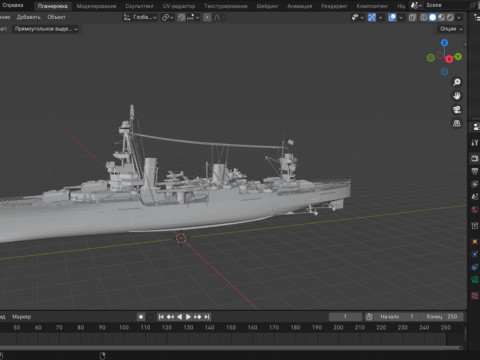Image resolution: width=480 pixels, height=360 pixels.
Task: Open the Tool properties tab
Action: 475,143
